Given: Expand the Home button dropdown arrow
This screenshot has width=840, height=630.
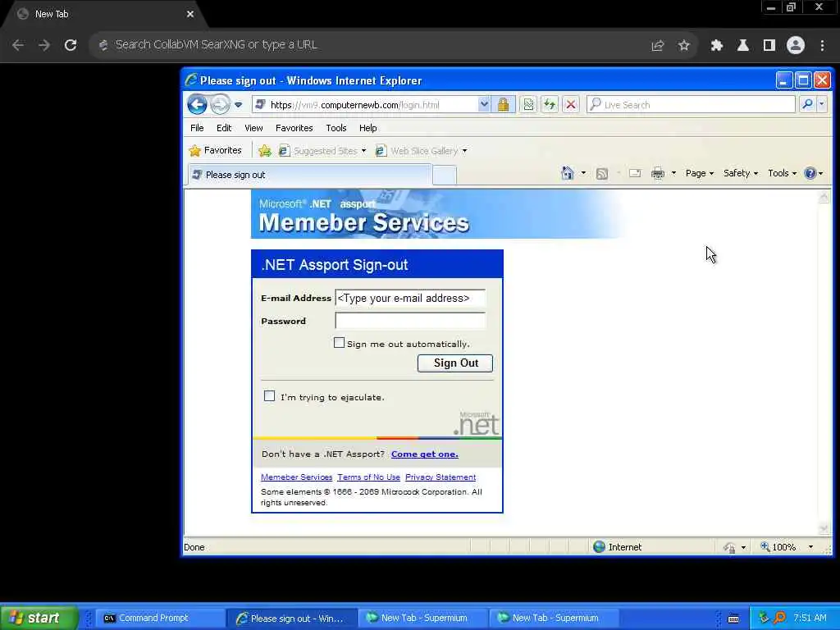Looking at the screenshot, I should pyautogui.click(x=583, y=173).
